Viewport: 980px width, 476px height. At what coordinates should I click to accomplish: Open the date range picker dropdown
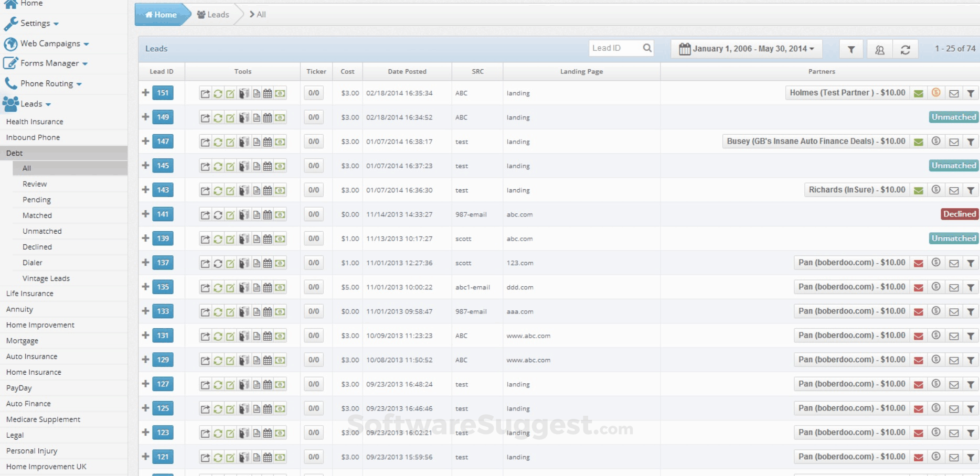pyautogui.click(x=746, y=48)
